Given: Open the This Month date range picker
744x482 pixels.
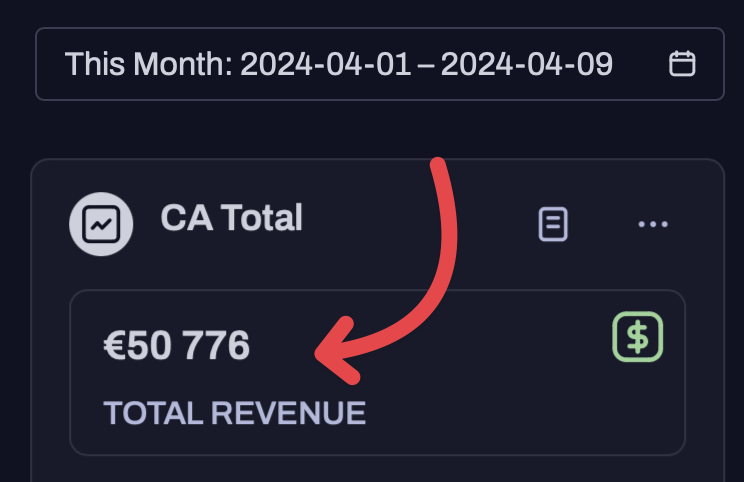Looking at the screenshot, I should pos(379,64).
